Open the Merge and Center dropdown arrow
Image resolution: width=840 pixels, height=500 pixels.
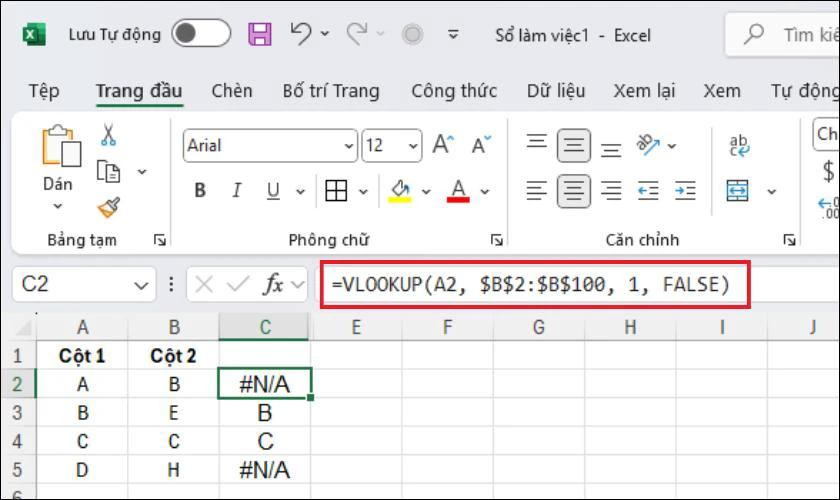(771, 191)
